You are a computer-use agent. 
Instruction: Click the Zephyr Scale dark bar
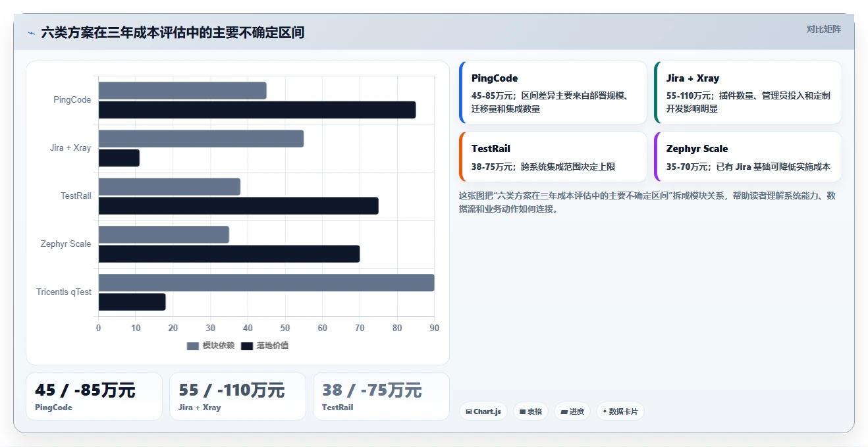229,254
